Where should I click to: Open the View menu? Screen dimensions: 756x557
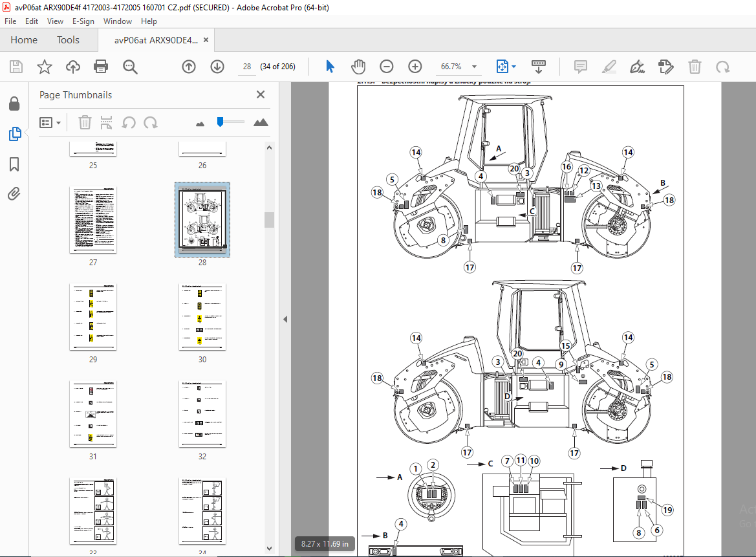(x=55, y=21)
